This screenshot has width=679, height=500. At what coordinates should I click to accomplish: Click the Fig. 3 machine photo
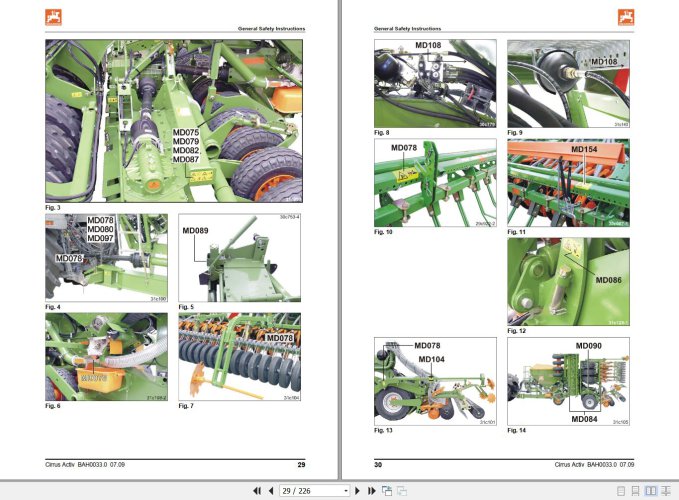(174, 121)
